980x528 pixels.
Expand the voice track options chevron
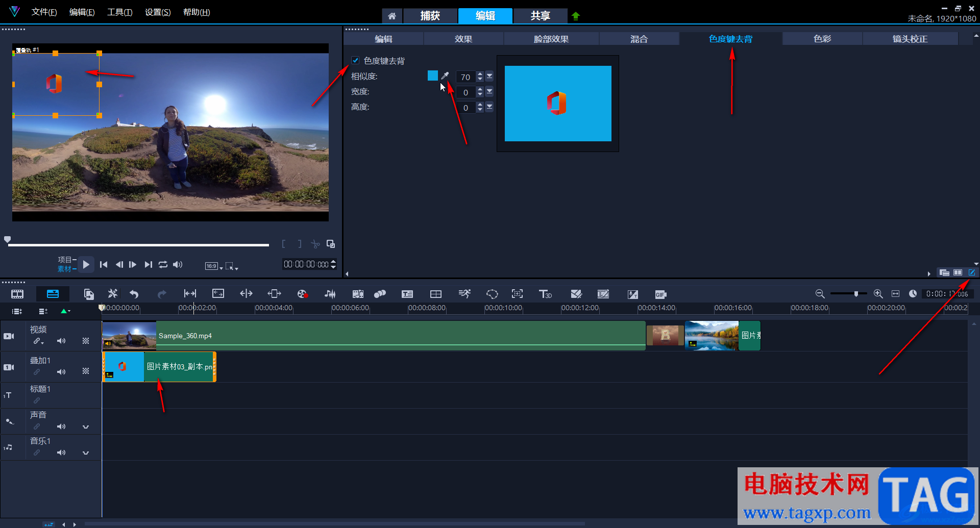coord(86,426)
